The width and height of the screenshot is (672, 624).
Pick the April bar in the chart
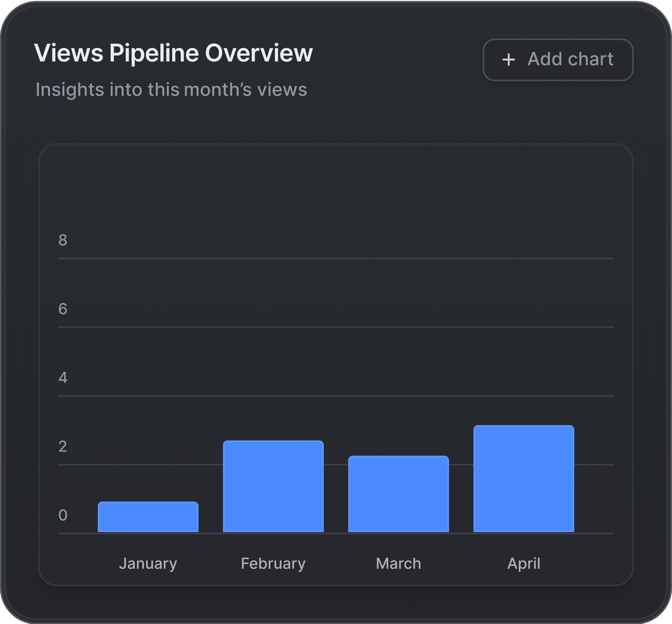(x=523, y=479)
